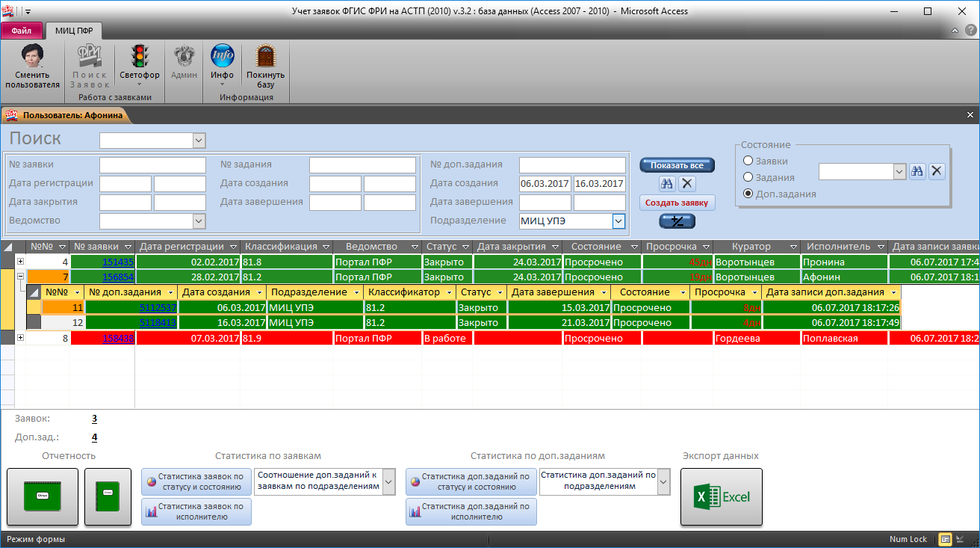Click the Сменить пользователя ribbon icon
Viewport: 980px width, 548px height.
32,58
